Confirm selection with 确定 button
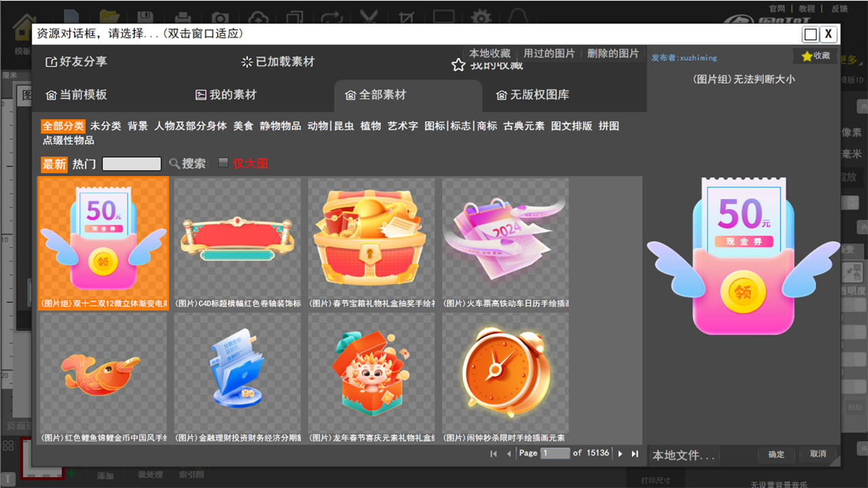Image resolution: width=868 pixels, height=488 pixels. pyautogui.click(x=776, y=455)
